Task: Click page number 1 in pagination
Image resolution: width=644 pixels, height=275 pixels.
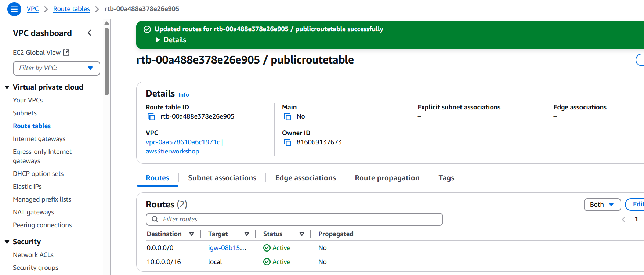Action: (x=636, y=219)
